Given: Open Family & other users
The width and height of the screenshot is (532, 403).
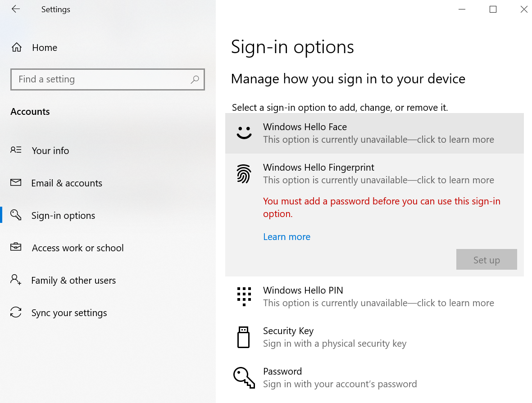Looking at the screenshot, I should pos(108,280).
